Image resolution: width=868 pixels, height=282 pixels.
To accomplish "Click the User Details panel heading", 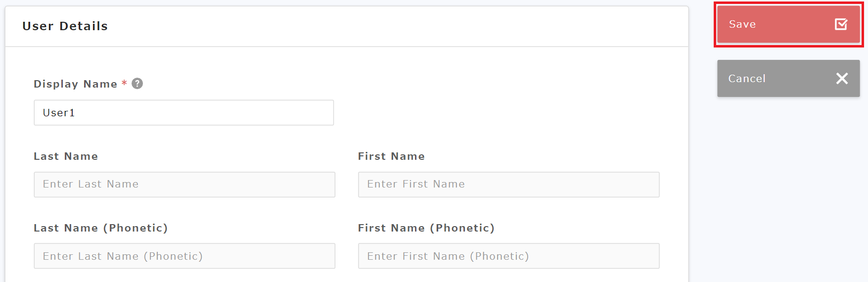I will pyautogui.click(x=65, y=26).
